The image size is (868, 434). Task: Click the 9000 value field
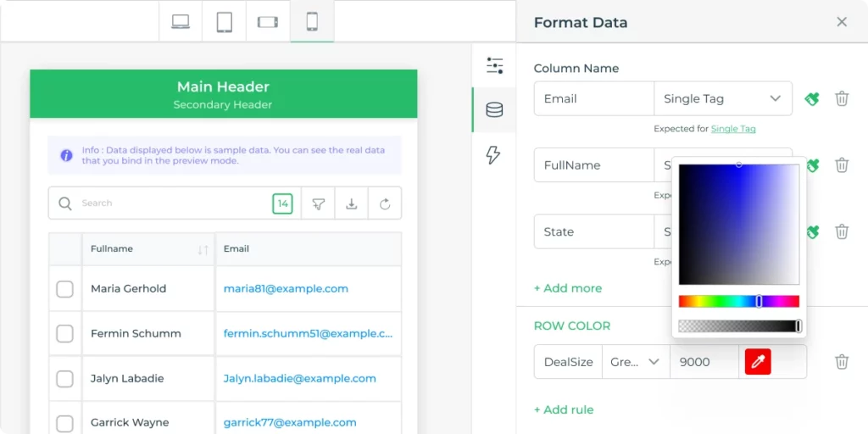(x=704, y=362)
